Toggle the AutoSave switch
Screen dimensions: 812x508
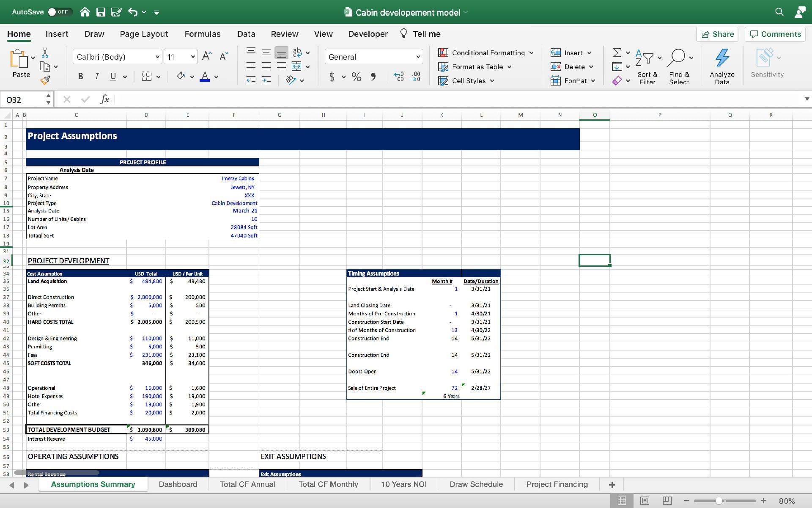60,12
